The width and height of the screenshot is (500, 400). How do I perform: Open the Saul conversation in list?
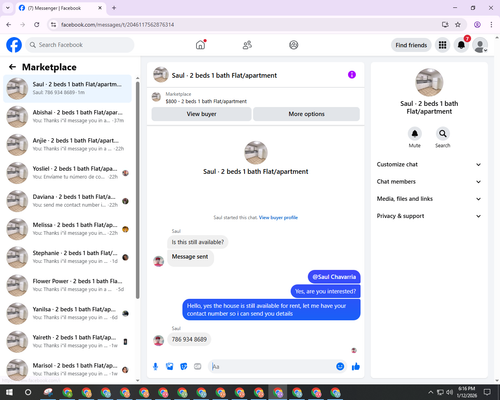click(68, 88)
